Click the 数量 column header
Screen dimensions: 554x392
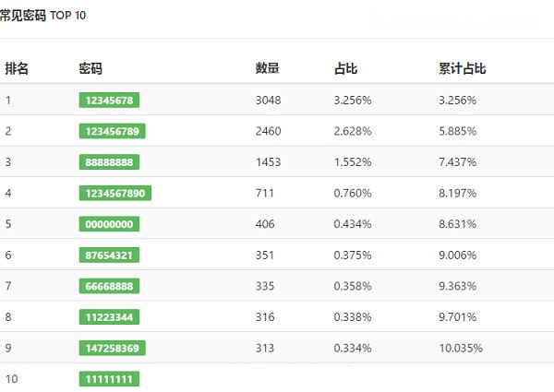tap(267, 68)
